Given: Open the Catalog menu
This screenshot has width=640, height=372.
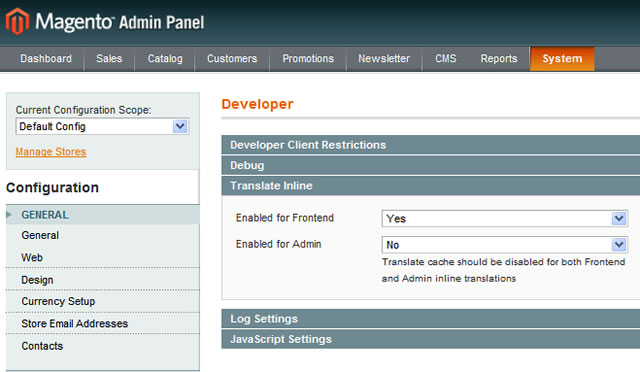Looking at the screenshot, I should [165, 59].
